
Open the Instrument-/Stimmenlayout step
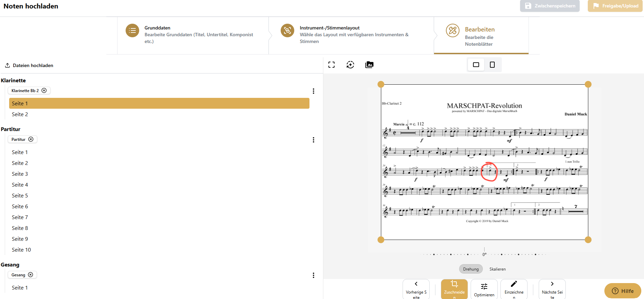[x=351, y=35]
